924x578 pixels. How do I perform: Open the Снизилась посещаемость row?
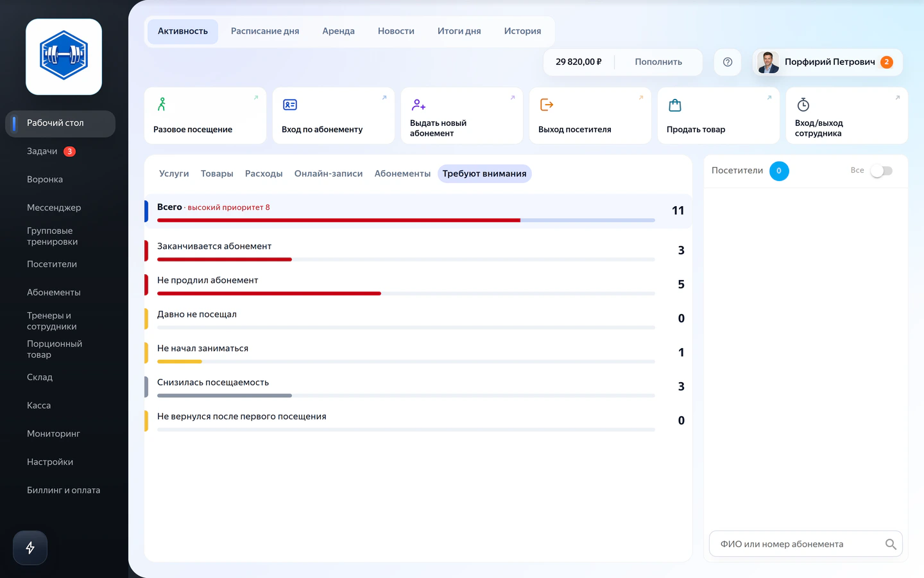[x=418, y=387]
